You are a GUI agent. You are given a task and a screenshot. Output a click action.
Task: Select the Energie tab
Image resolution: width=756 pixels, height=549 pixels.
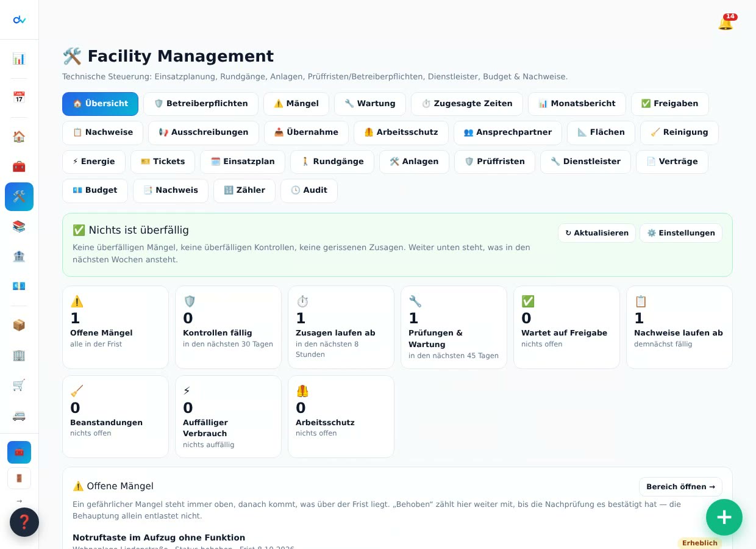tap(94, 162)
